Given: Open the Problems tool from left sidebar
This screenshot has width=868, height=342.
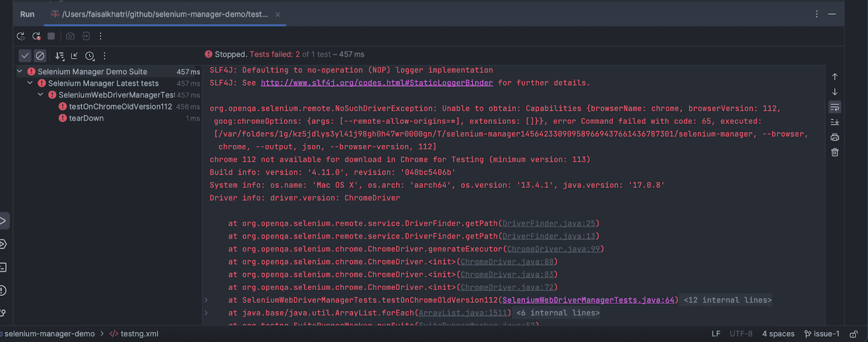Looking at the screenshot, I should [3, 291].
